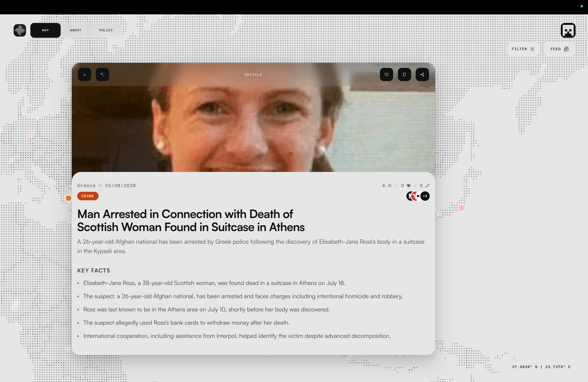Viewport: 588px width, 382px height.
Task: Click the small heart likes counter icon
Action: (x=409, y=186)
